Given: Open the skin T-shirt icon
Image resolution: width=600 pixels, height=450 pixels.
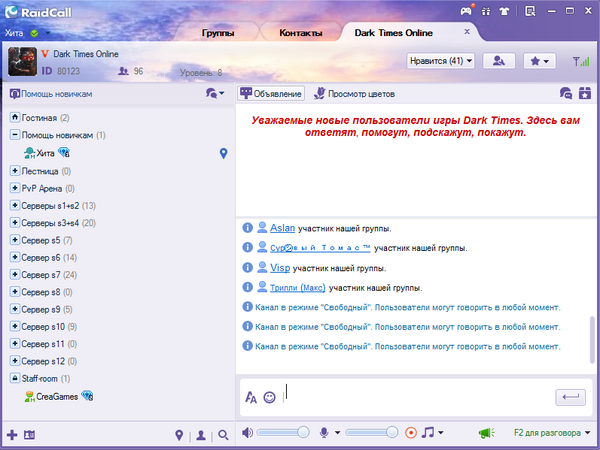Looking at the screenshot, I should (504, 11).
